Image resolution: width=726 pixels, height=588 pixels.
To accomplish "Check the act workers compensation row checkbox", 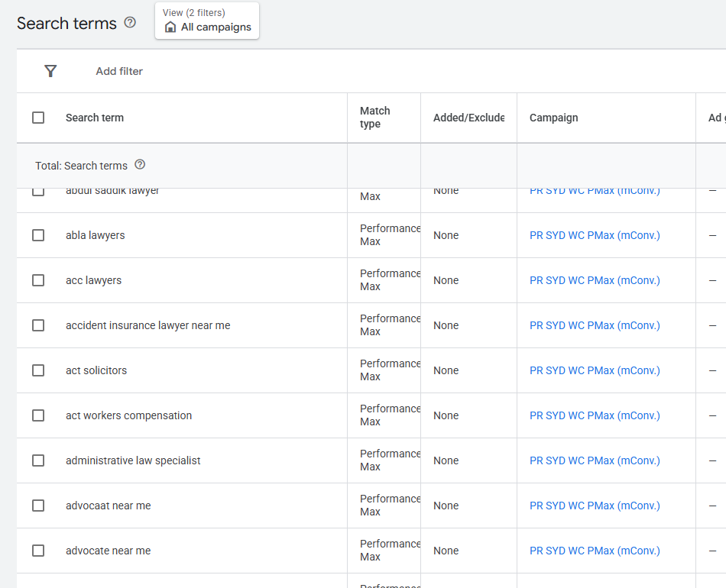I will tap(38, 415).
